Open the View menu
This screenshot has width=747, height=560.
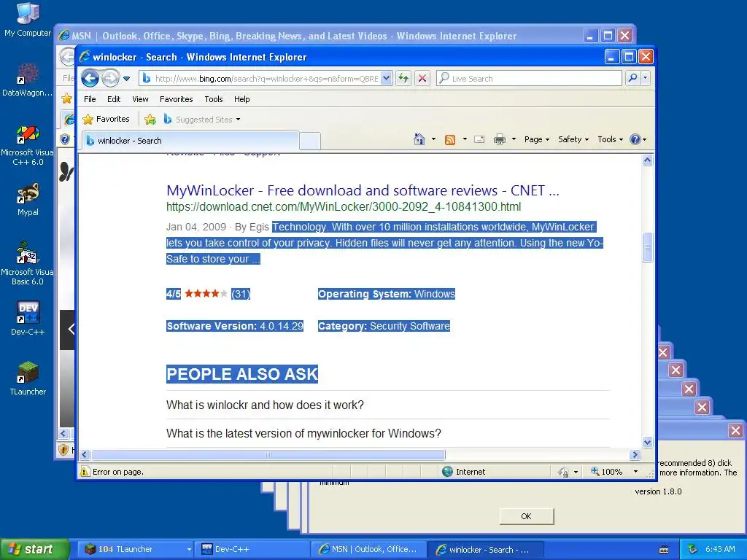tap(140, 99)
